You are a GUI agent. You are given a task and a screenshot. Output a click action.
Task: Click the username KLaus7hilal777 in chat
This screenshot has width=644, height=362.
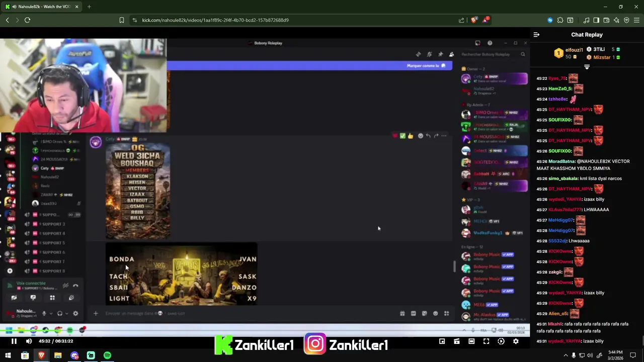565,210
